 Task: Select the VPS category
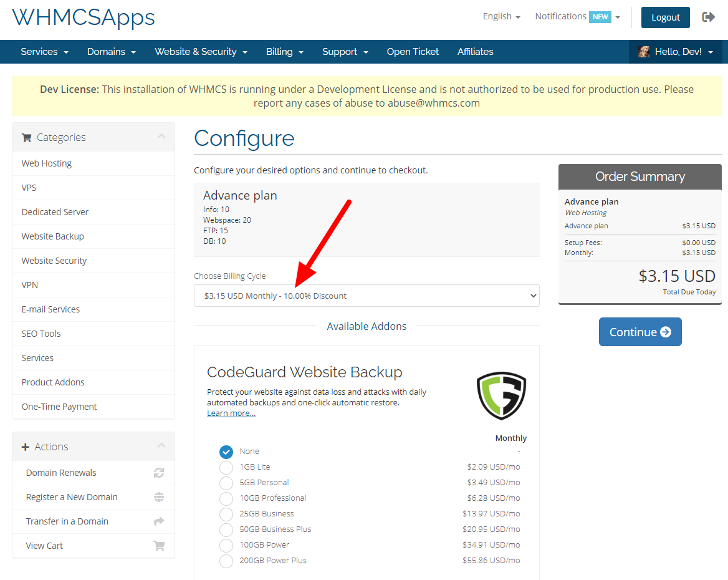93,188
